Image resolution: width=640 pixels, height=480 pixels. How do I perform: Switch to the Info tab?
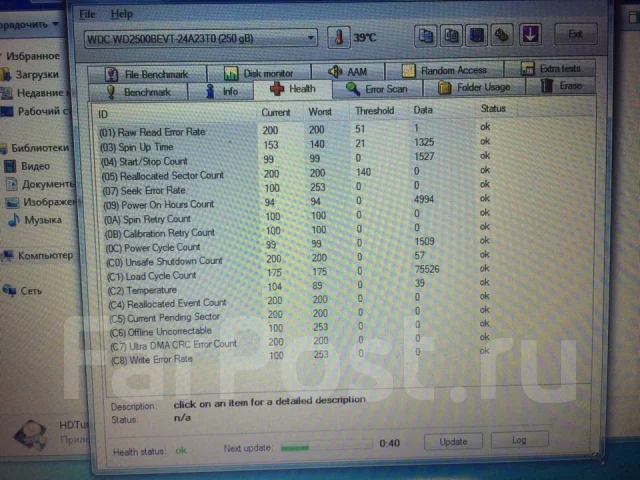click(x=221, y=91)
